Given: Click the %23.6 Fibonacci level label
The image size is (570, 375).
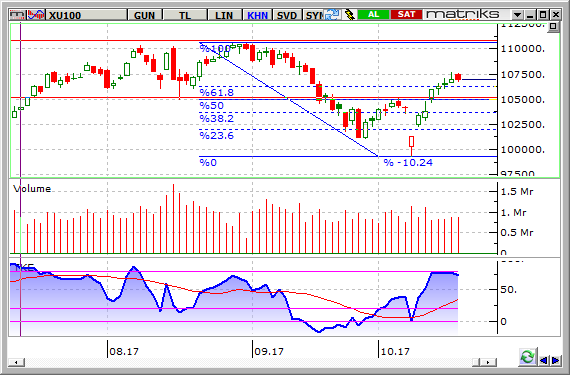Looking at the screenshot, I should tap(217, 136).
